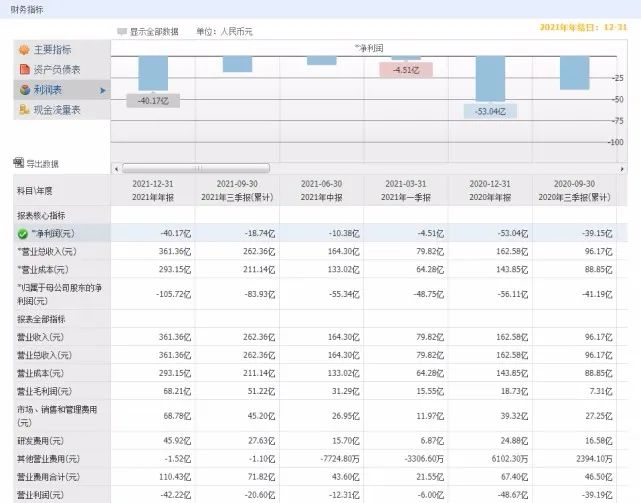This screenshot has width=641, height=503.
Task: Click the 营业费用合计(元) row label
Action: coord(48,477)
